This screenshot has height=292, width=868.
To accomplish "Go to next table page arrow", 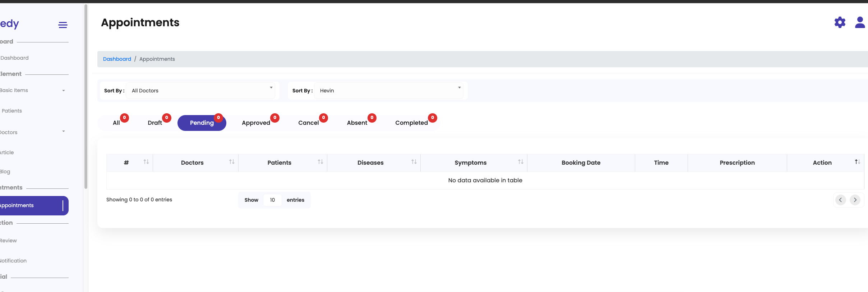I will (x=855, y=200).
